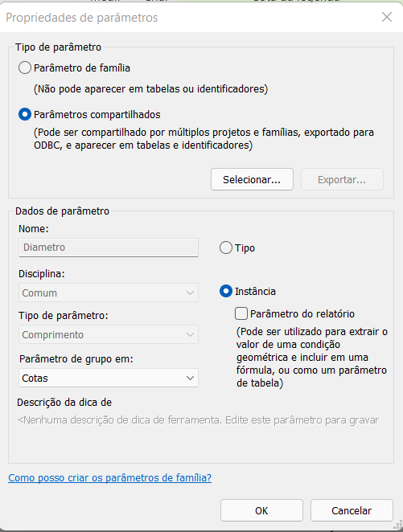Click the Parâmetro de grupo em label
The image size is (403, 532).
click(x=76, y=359)
